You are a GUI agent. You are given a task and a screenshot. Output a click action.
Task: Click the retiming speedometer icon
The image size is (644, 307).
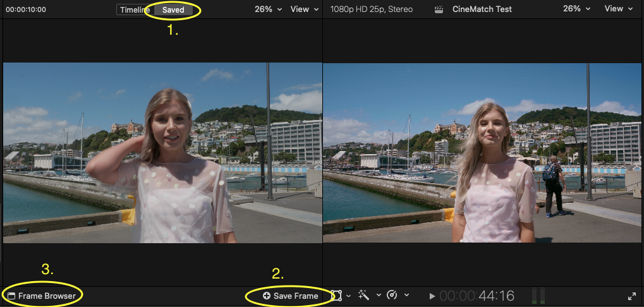pos(392,296)
